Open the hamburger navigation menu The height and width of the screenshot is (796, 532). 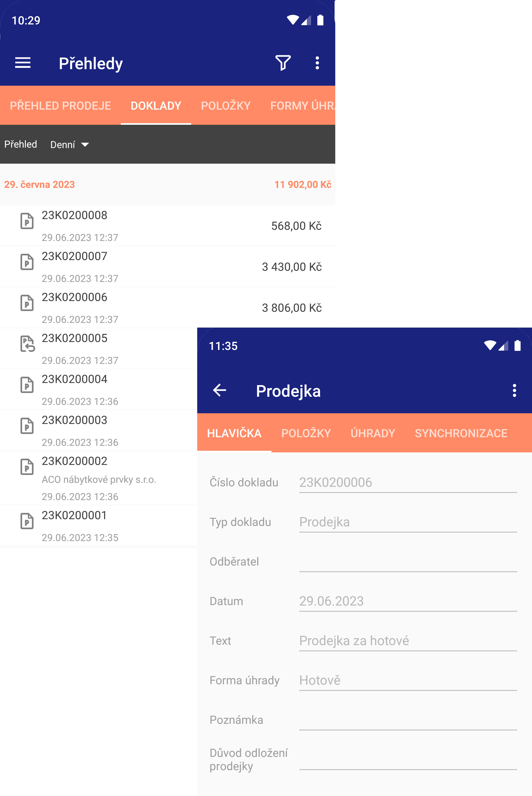[23, 63]
